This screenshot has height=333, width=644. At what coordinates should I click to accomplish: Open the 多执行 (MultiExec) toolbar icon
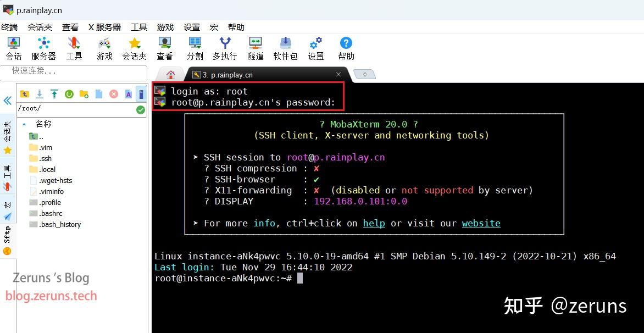[225, 48]
